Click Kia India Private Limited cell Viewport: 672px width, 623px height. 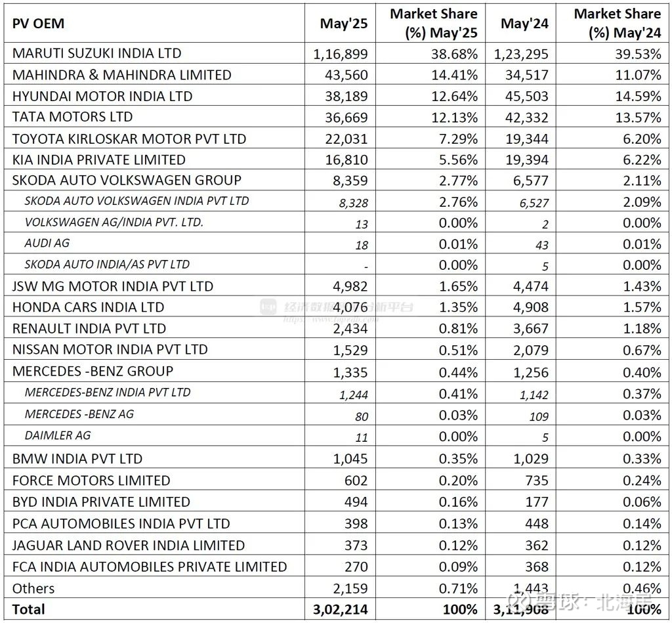click(98, 160)
